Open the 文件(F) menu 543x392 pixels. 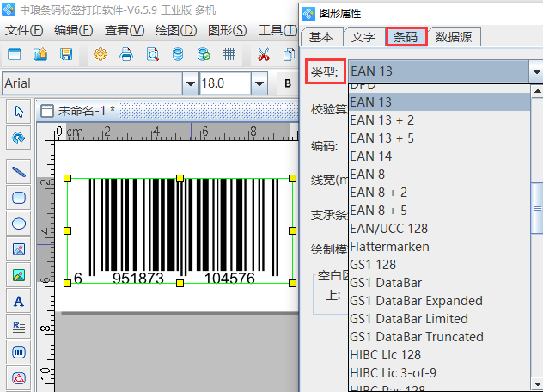tap(24, 30)
